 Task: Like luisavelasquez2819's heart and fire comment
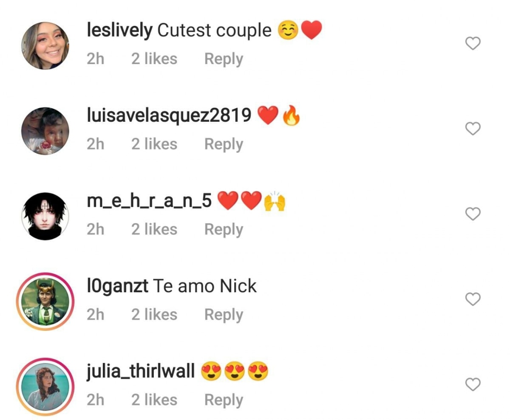473,129
